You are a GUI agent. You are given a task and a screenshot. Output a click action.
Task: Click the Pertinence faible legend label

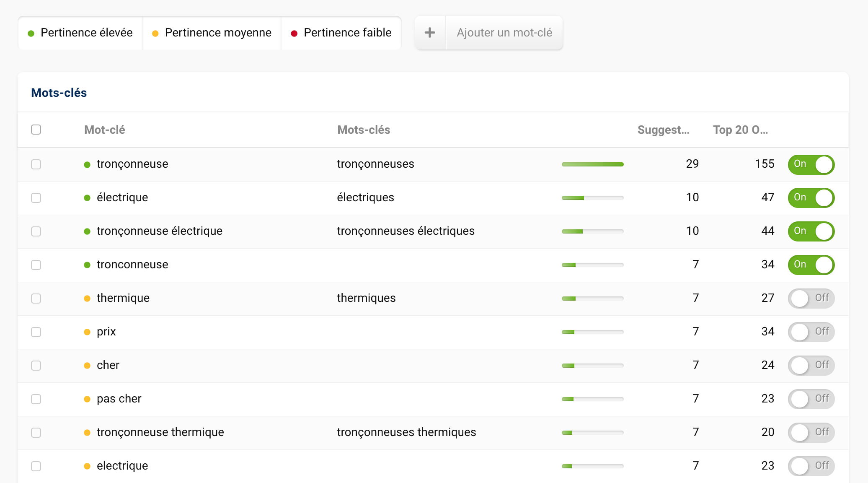click(x=338, y=33)
